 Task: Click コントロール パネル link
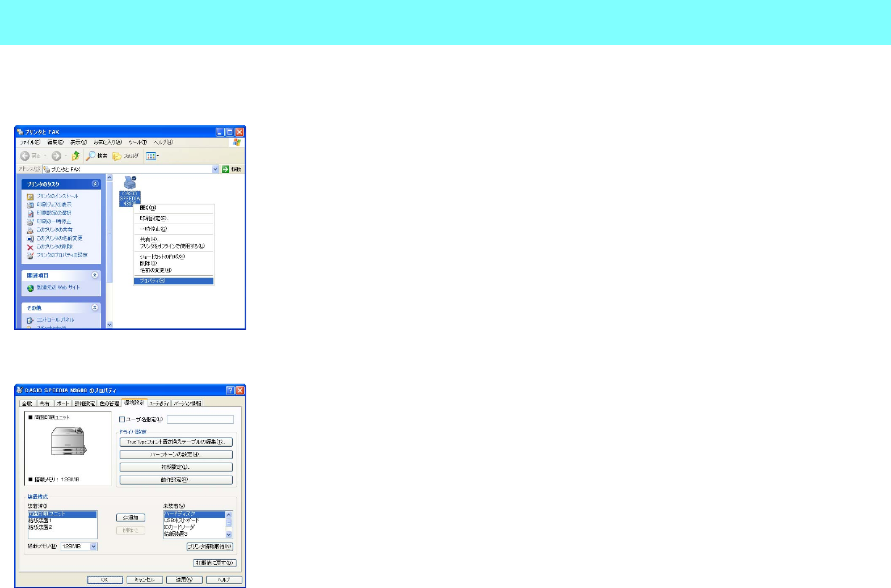(55, 320)
